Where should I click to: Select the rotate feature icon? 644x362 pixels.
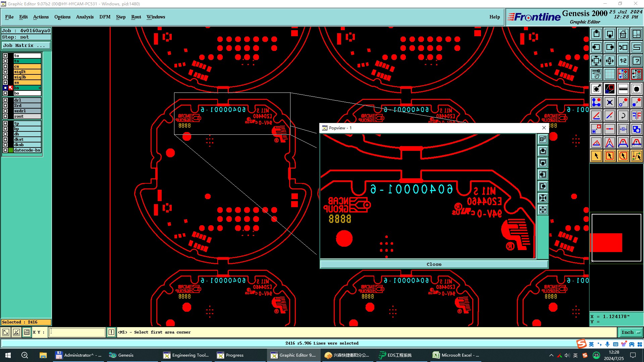(623, 116)
